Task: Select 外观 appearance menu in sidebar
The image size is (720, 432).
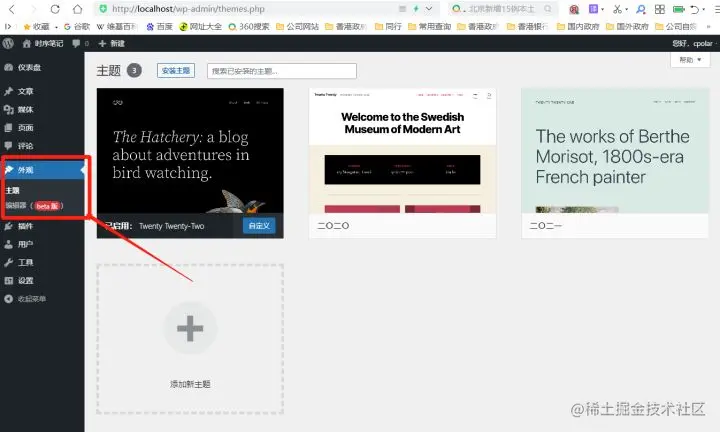Action: click(42, 170)
